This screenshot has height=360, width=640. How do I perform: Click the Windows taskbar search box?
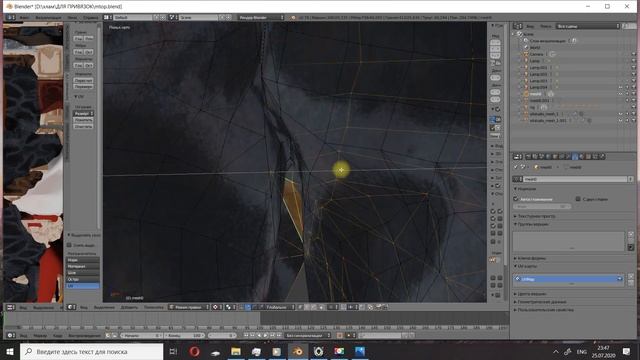point(91,351)
